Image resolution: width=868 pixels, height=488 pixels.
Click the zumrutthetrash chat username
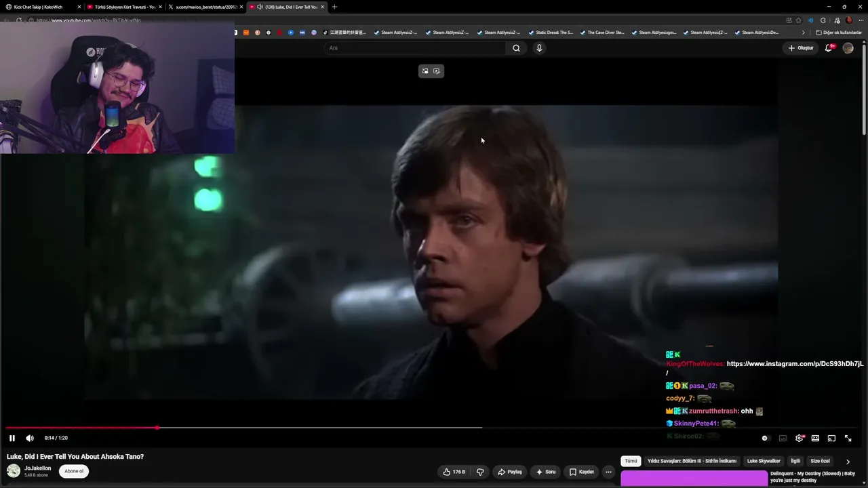[713, 411]
